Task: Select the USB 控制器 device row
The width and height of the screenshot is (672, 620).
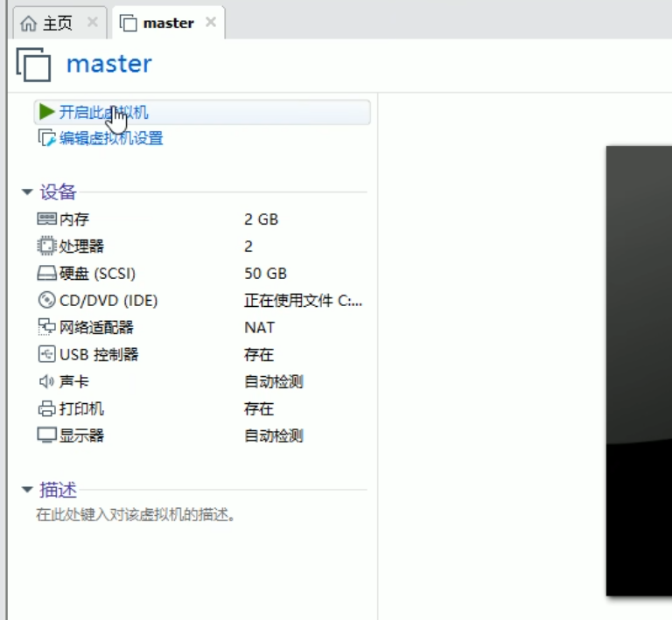Action: (200, 354)
